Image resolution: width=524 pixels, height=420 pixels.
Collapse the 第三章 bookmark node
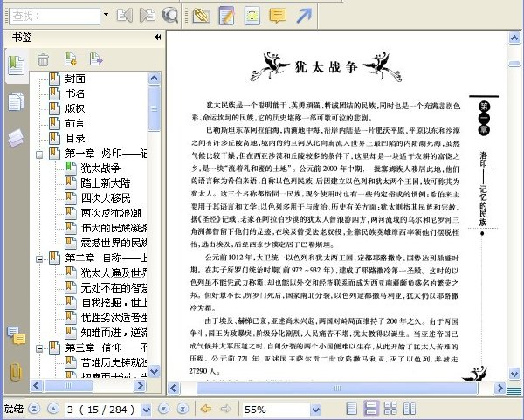pos(39,348)
